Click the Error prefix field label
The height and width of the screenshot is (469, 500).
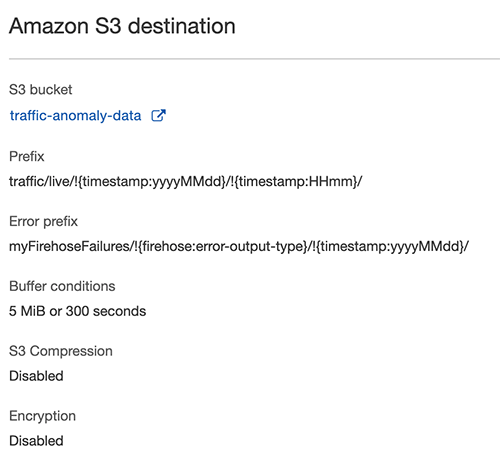click(43, 221)
